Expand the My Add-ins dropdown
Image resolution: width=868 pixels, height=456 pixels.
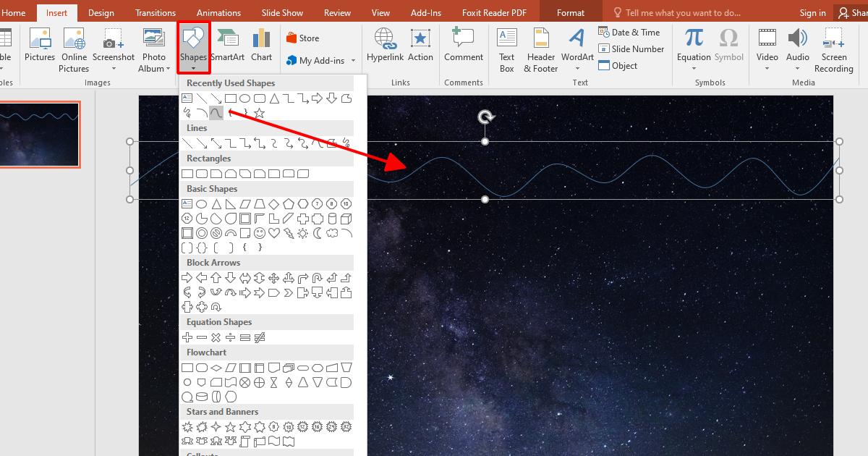(x=352, y=62)
